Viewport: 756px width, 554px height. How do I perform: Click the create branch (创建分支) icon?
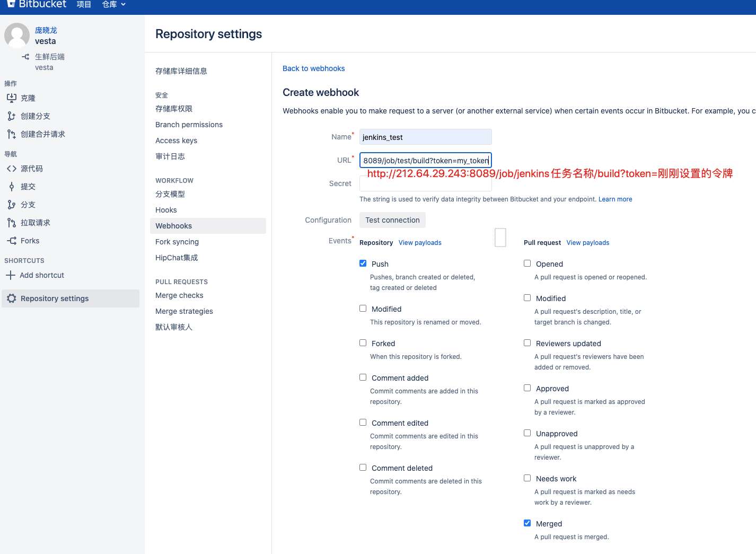pyautogui.click(x=12, y=116)
